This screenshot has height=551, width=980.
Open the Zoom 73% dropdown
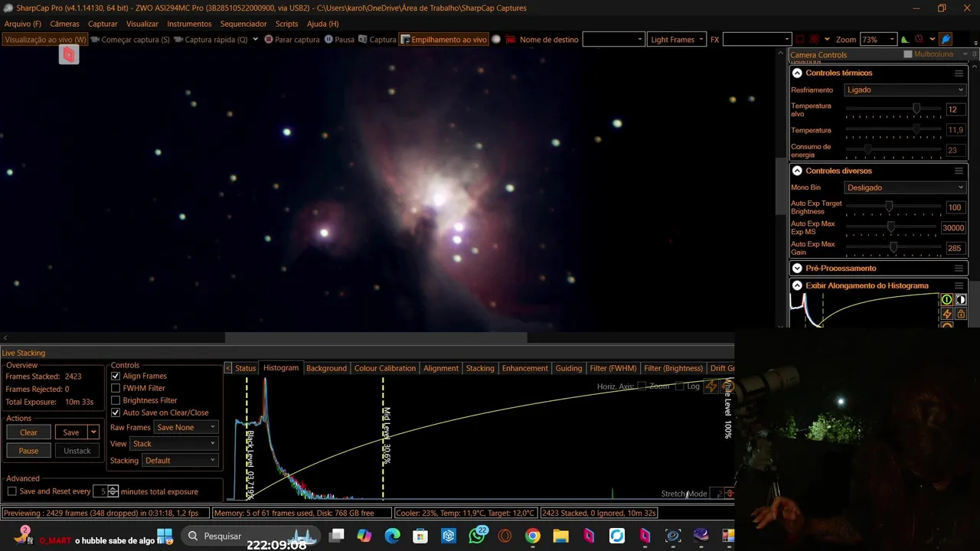tap(878, 40)
